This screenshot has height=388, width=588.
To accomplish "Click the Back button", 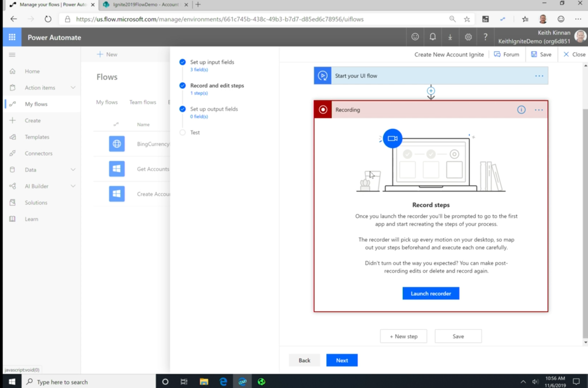I will [304, 360].
